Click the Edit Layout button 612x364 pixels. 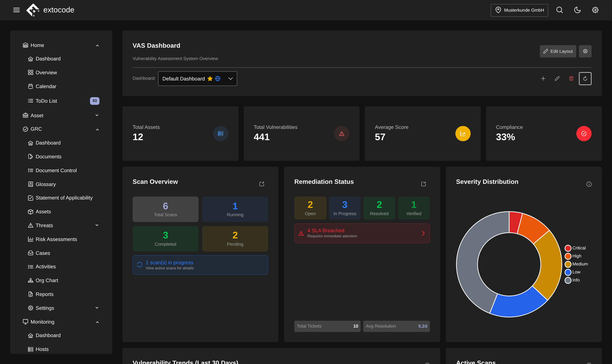(558, 51)
